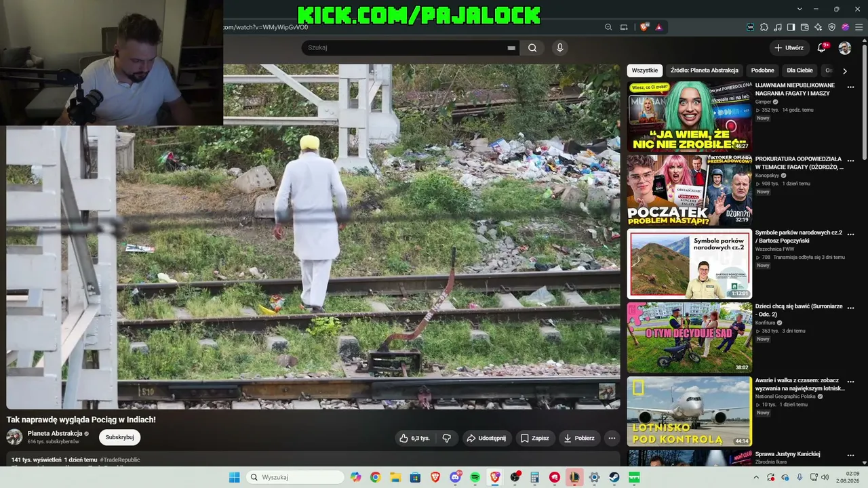
Task: Open League of Legends from the taskbar
Action: [x=574, y=477]
